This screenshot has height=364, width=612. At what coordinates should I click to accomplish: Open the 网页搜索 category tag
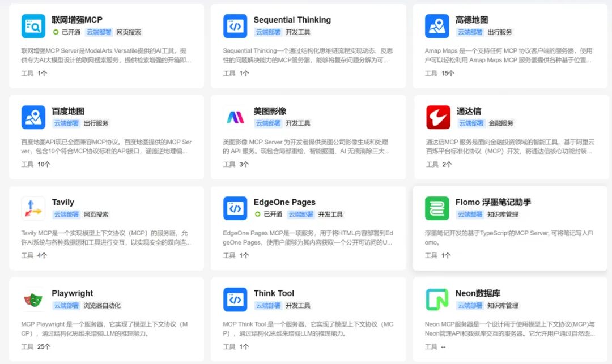click(x=128, y=32)
